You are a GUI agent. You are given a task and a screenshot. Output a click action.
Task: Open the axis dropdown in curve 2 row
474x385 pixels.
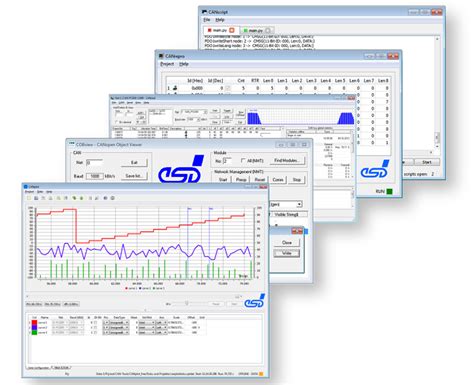pyautogui.click(x=162, y=328)
